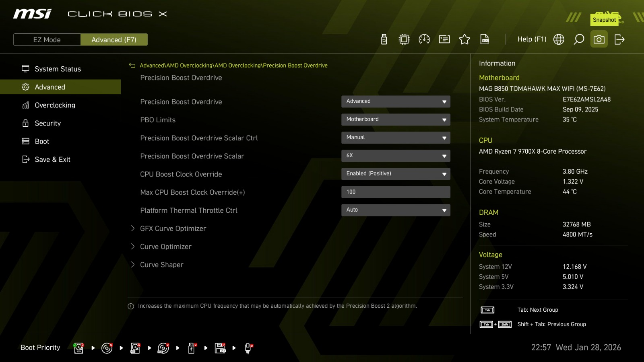This screenshot has height=362, width=644.
Task: Take a snapshot with the camera icon
Action: [x=599, y=39]
